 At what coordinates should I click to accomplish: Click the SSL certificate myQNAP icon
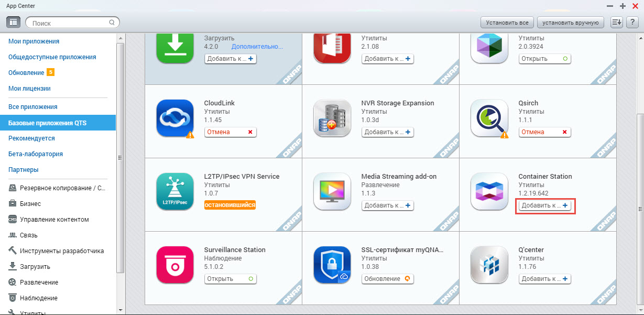(x=332, y=265)
